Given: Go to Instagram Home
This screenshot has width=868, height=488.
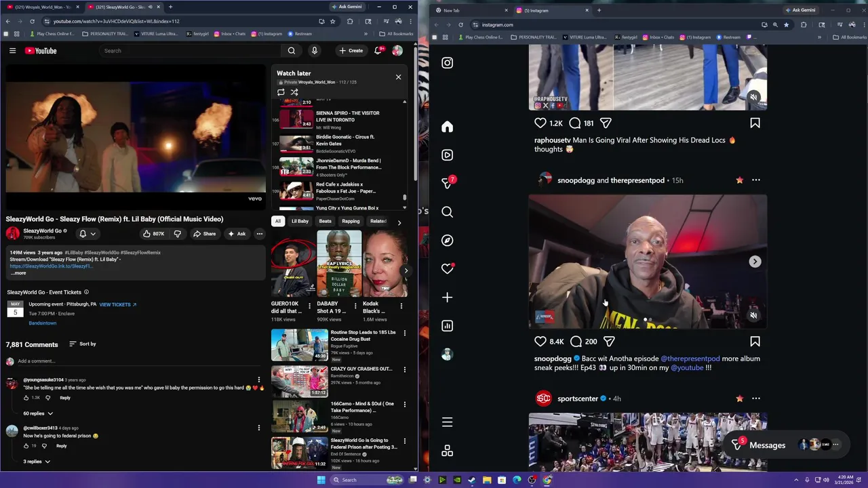Looking at the screenshot, I should pos(447,127).
